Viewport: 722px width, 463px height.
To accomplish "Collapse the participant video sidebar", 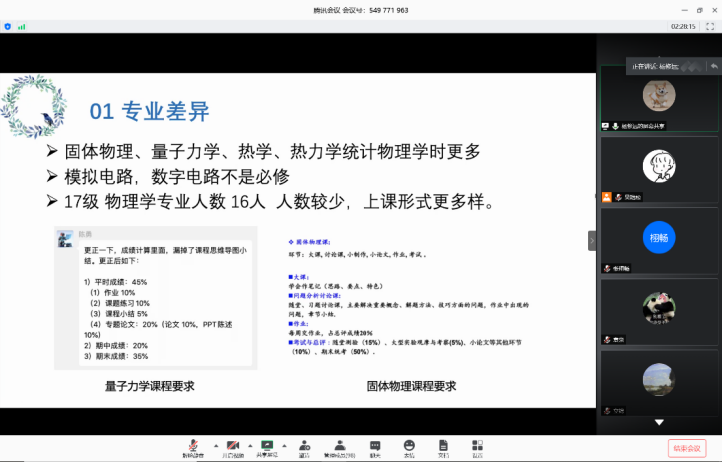I will (591, 240).
